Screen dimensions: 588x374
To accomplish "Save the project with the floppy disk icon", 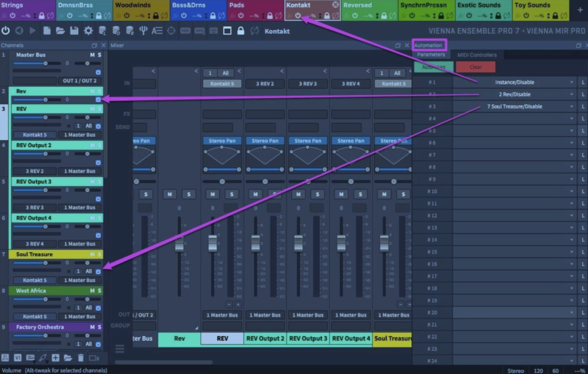I will [x=74, y=31].
